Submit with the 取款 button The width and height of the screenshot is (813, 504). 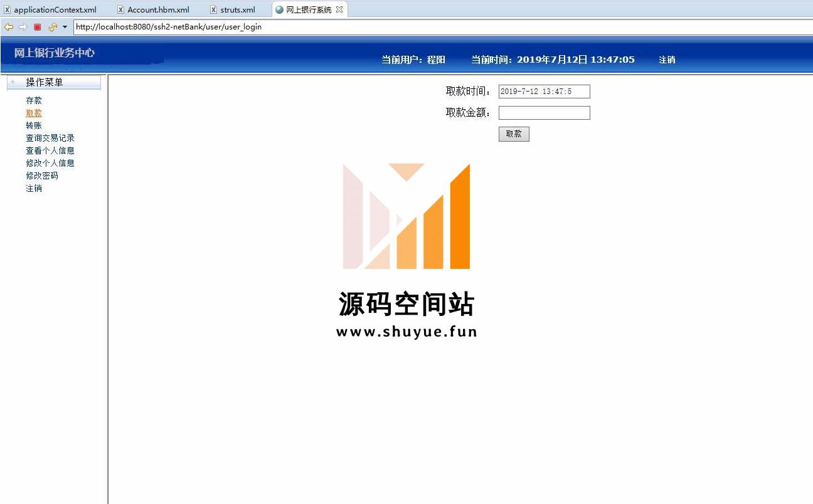[514, 134]
